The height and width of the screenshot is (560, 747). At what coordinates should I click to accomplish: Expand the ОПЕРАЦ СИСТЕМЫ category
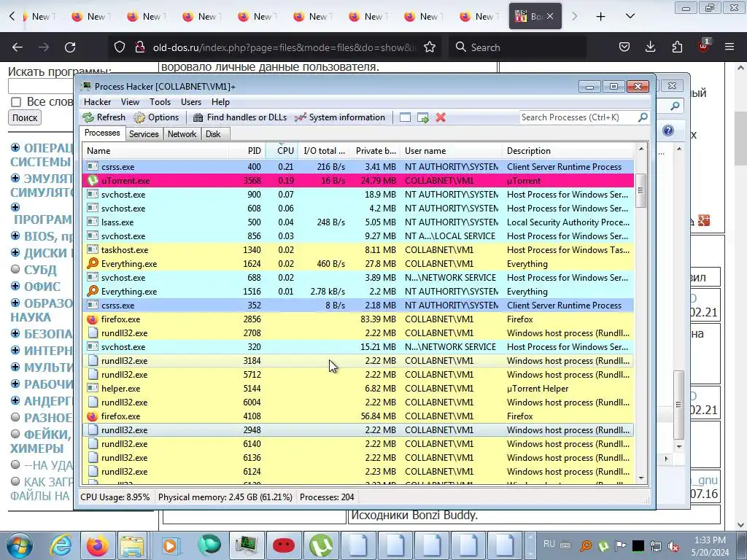point(15,147)
